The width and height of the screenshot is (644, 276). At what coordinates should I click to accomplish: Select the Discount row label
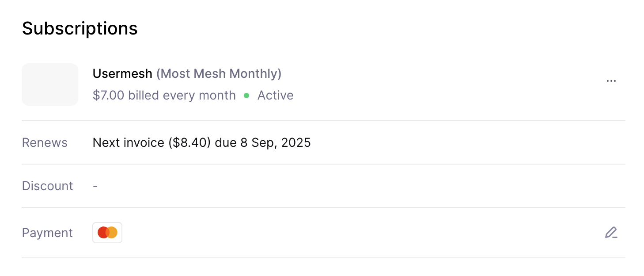(x=48, y=186)
